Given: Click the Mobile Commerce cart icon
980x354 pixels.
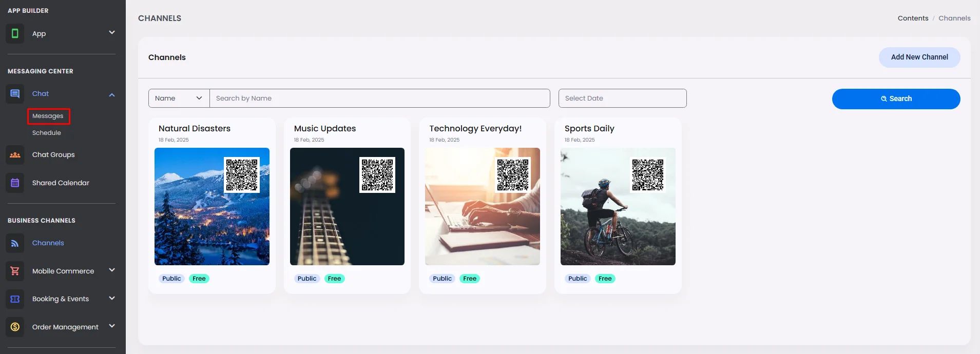Looking at the screenshot, I should tap(15, 271).
